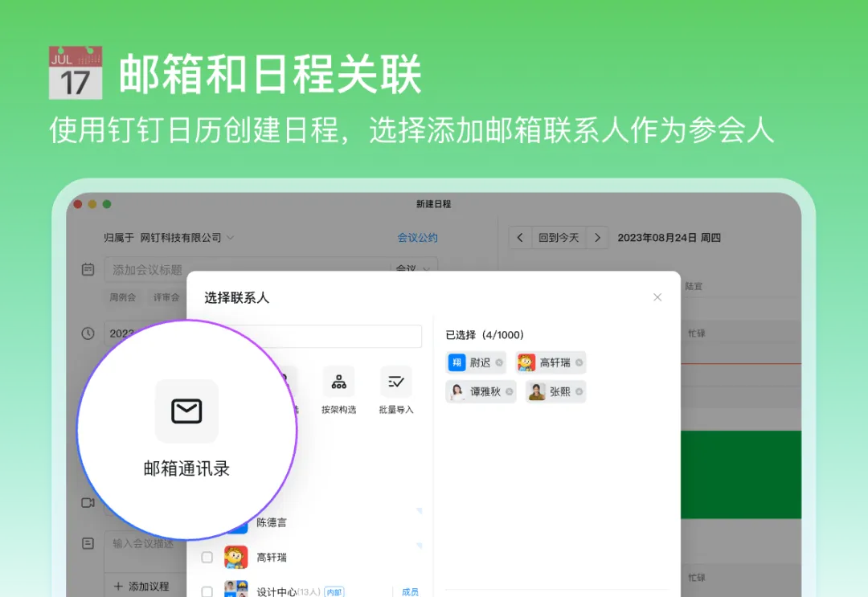This screenshot has width=868, height=597.
Task: Open the 成员 link for 设计中心
Action: tap(410, 591)
